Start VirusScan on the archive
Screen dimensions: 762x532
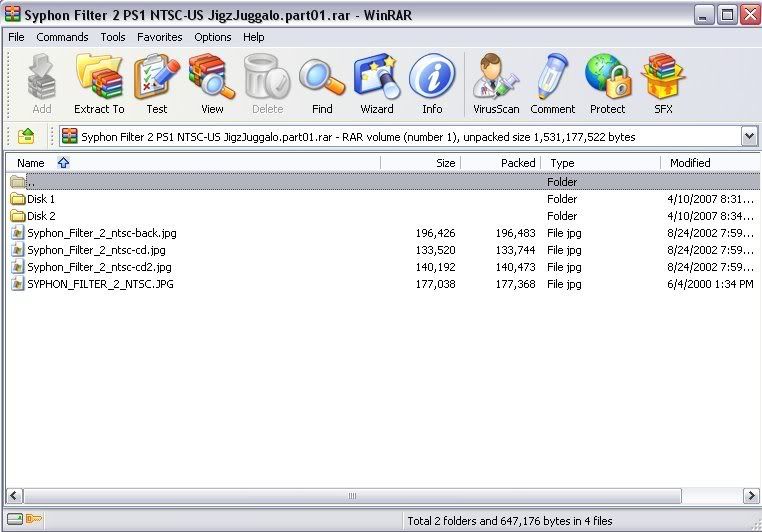(x=496, y=78)
